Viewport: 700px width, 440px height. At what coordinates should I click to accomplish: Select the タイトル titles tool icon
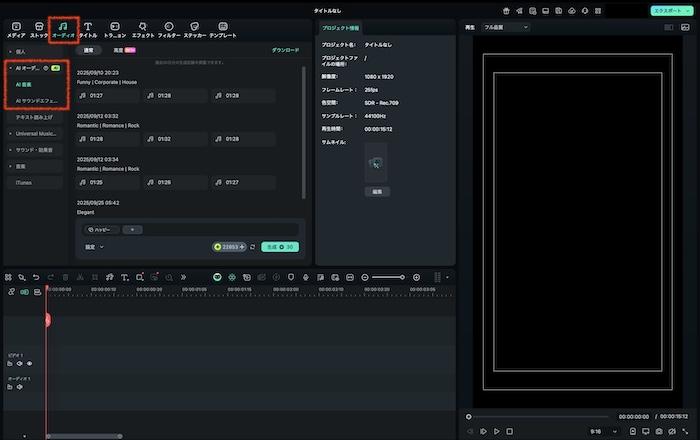[x=88, y=27]
